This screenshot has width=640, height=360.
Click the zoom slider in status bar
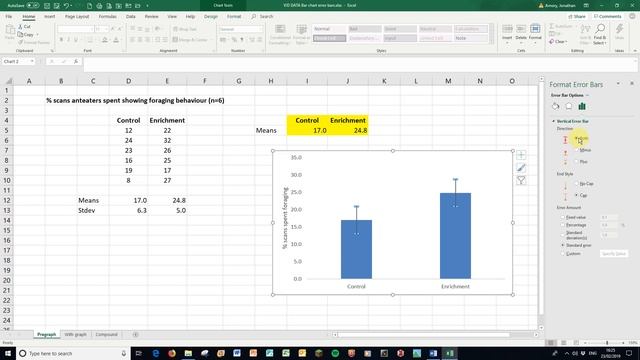point(607,343)
